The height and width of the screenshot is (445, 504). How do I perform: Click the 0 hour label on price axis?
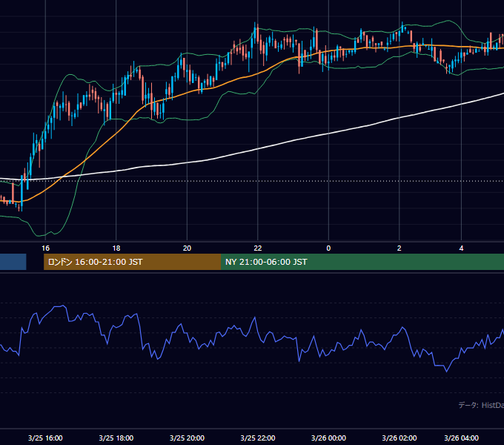328,248
